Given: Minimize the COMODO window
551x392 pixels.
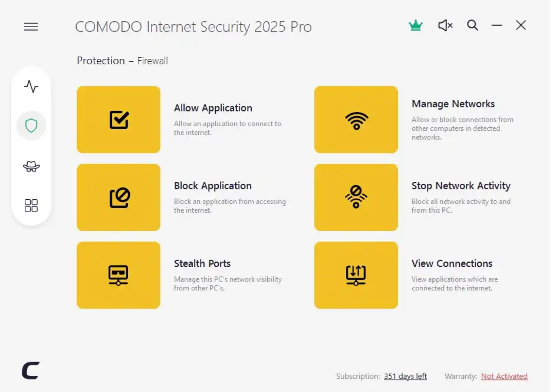Looking at the screenshot, I should [x=497, y=25].
